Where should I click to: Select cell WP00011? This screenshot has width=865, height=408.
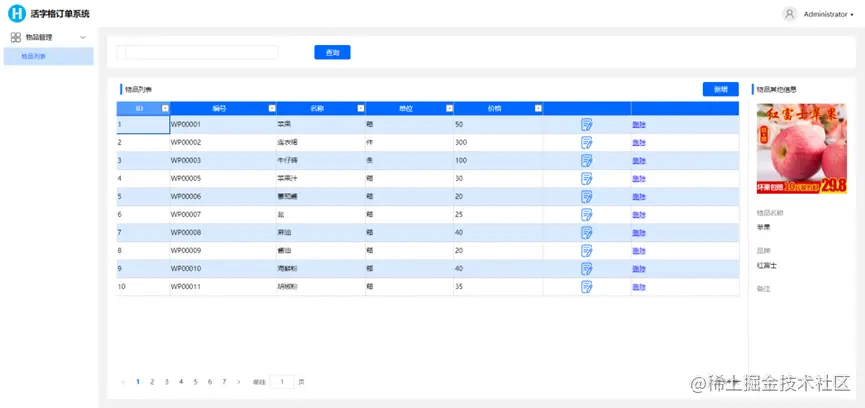tap(223, 287)
